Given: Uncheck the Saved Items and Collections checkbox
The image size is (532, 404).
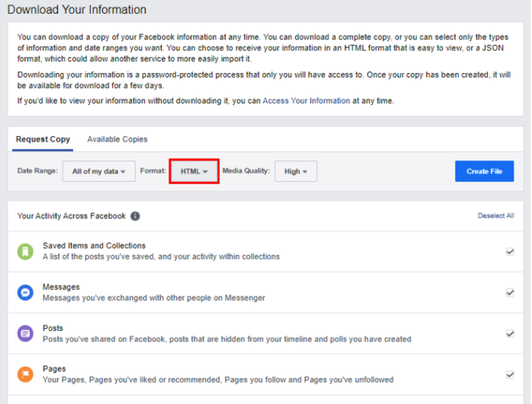Looking at the screenshot, I should tap(509, 252).
